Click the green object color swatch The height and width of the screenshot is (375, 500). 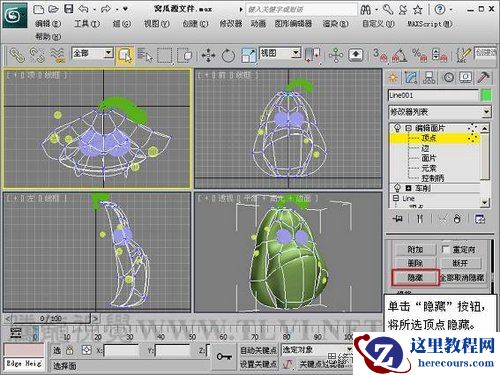[487, 95]
